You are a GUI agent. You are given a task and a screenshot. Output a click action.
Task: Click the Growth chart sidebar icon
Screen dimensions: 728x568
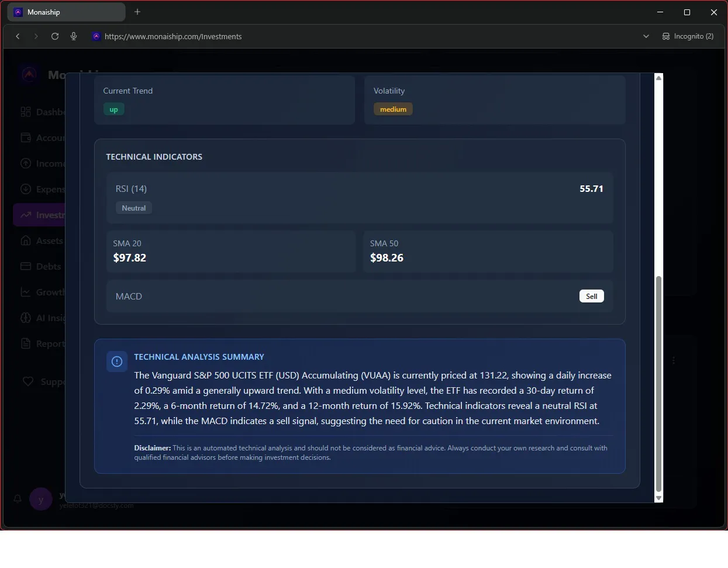tap(26, 292)
